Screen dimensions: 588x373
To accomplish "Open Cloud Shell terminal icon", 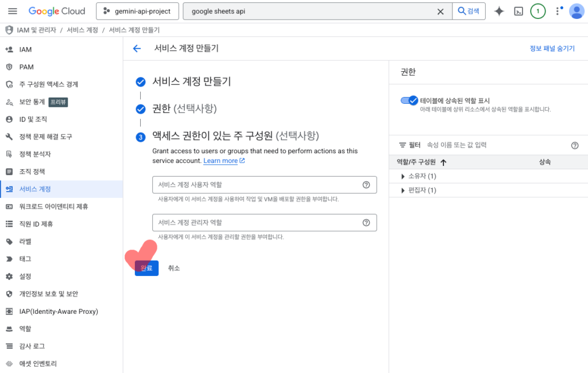I will 519,11.
